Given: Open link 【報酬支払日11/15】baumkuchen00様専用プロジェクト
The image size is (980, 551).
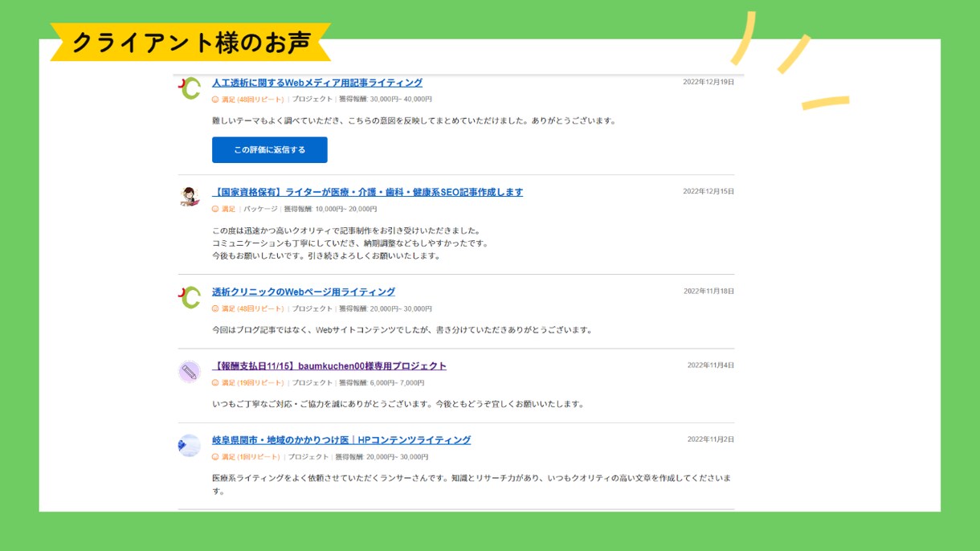Looking at the screenshot, I should [x=329, y=365].
